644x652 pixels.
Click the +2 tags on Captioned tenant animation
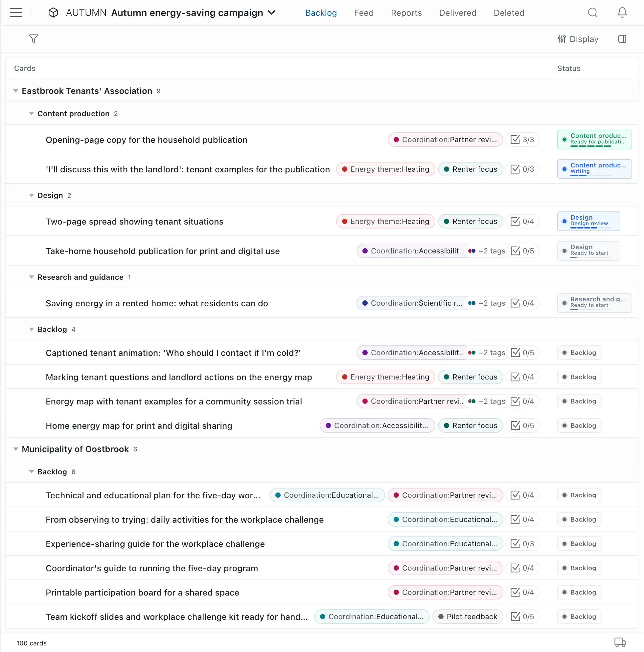click(487, 353)
